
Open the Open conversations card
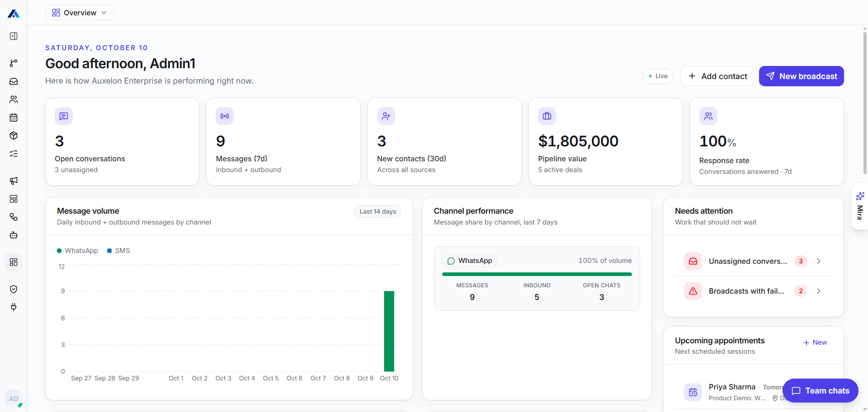[122, 142]
